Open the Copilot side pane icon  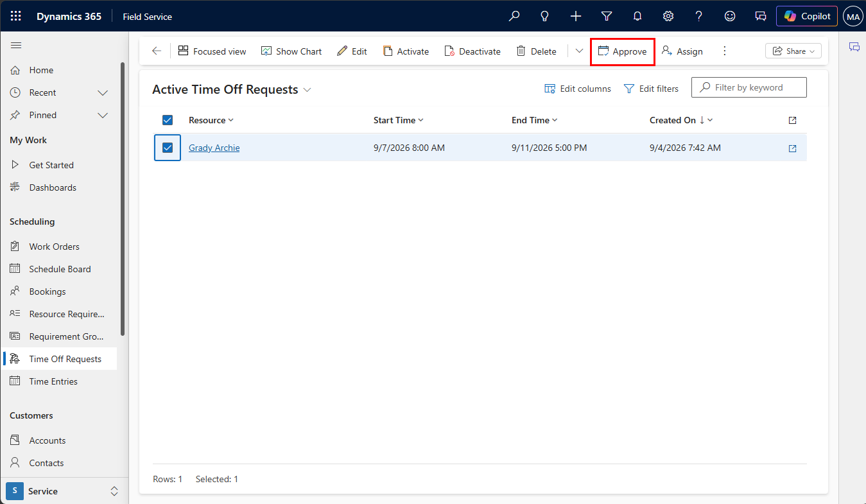click(854, 47)
